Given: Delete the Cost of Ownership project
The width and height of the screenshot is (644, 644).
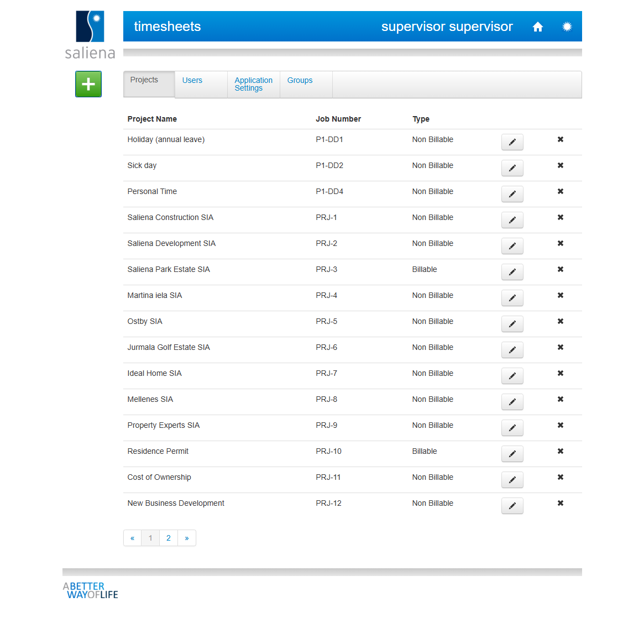Looking at the screenshot, I should click(x=560, y=477).
